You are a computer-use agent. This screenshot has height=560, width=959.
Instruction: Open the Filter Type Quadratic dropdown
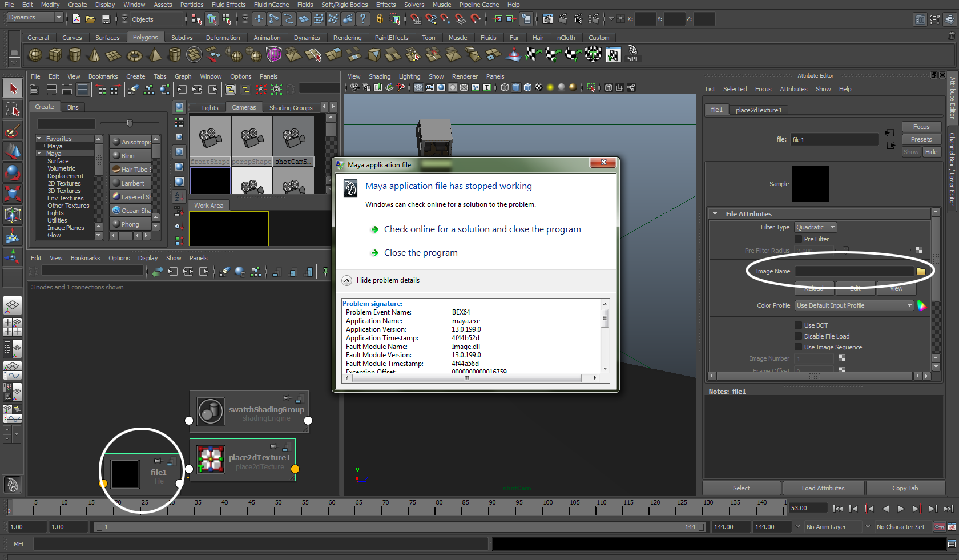click(x=815, y=227)
